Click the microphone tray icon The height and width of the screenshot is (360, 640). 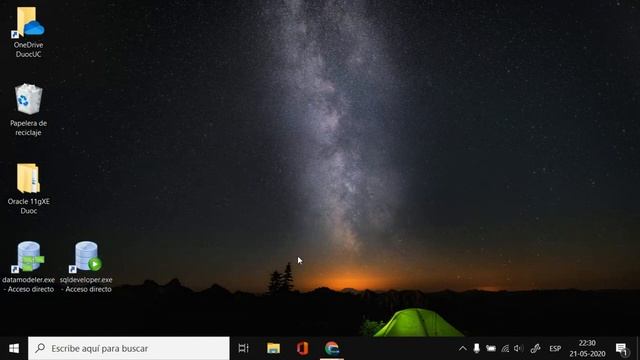pos(476,348)
